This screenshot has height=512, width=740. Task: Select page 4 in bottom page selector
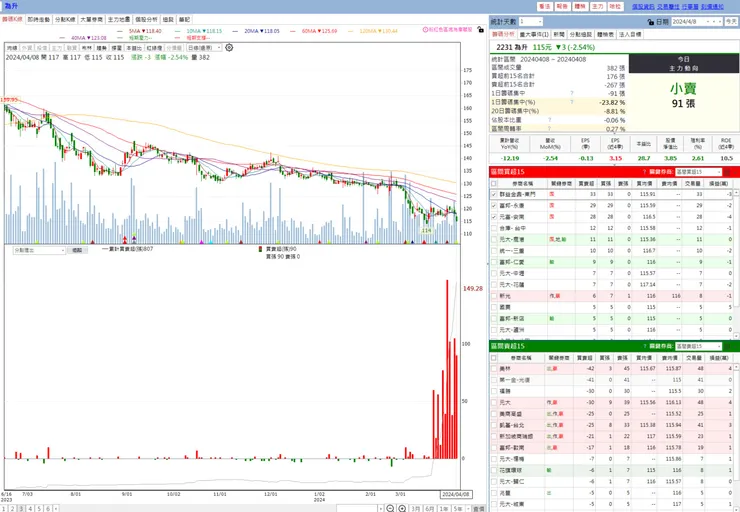pos(30,509)
